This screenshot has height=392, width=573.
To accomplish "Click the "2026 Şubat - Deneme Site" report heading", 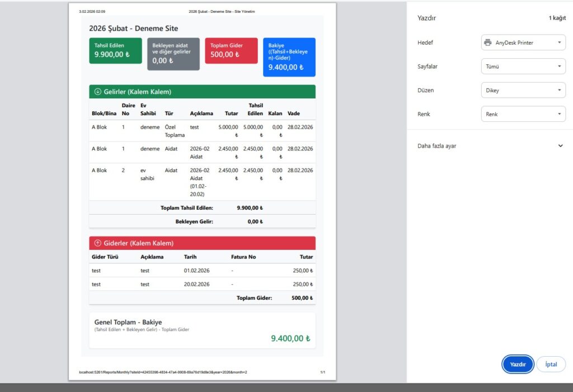I will (133, 28).
